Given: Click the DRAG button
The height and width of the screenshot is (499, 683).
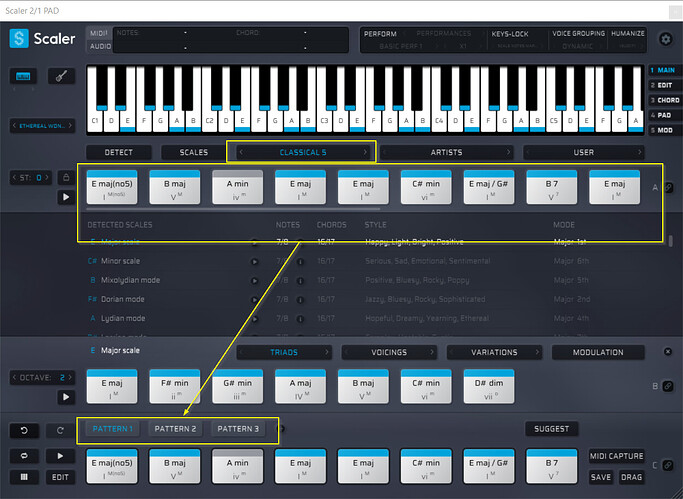Looking at the screenshot, I should coord(632,477).
